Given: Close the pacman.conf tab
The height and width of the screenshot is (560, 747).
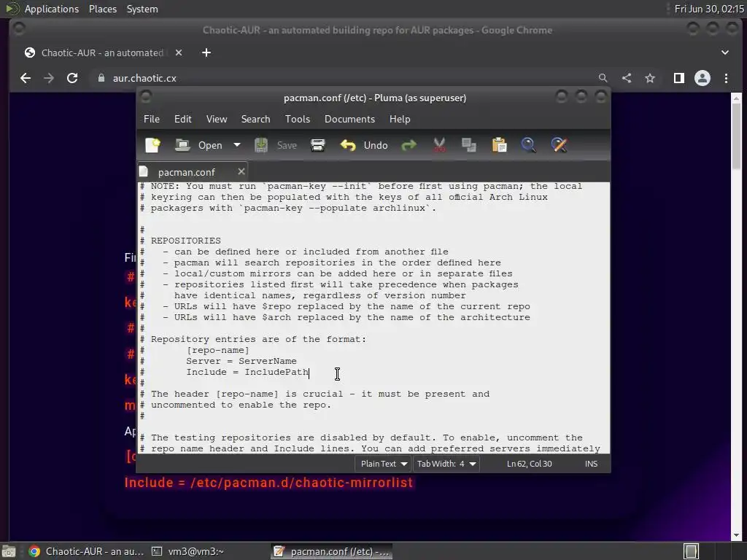Looking at the screenshot, I should (241, 171).
